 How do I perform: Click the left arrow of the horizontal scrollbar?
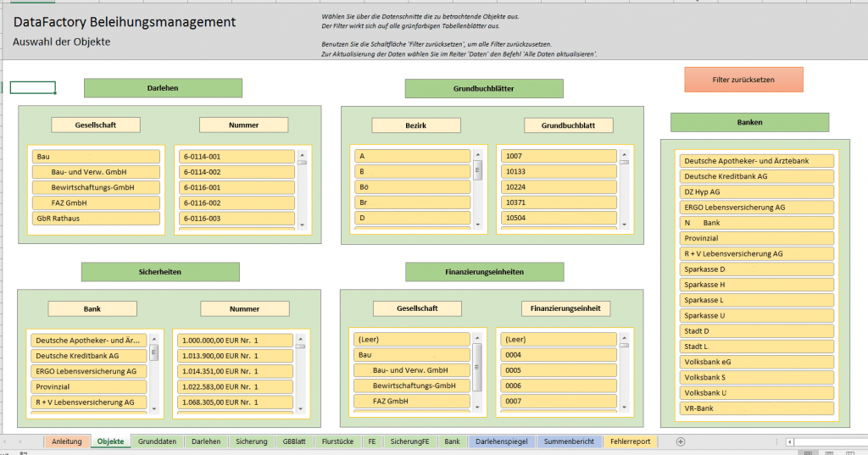[x=790, y=441]
